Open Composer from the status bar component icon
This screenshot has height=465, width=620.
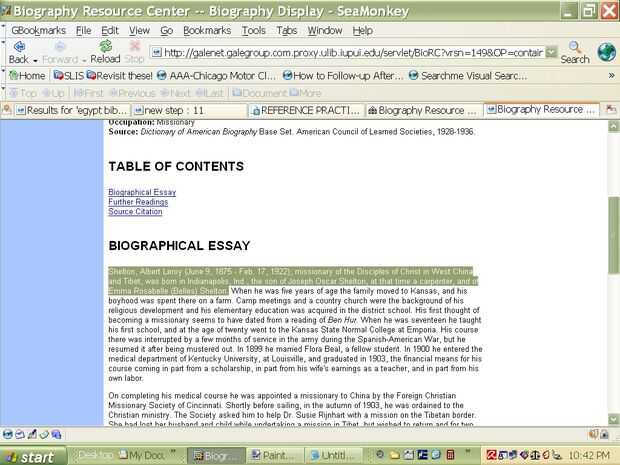click(x=32, y=435)
